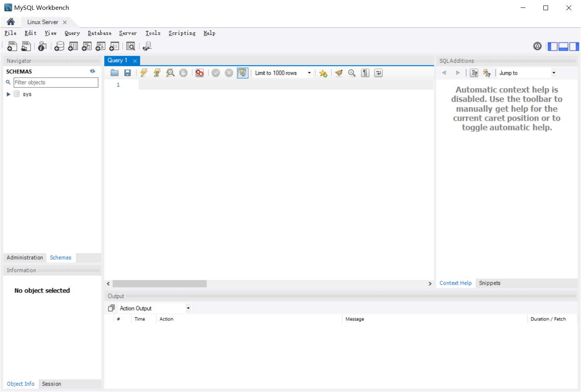The image size is (581, 392).
Task: Open the File menu
Action: (x=11, y=33)
